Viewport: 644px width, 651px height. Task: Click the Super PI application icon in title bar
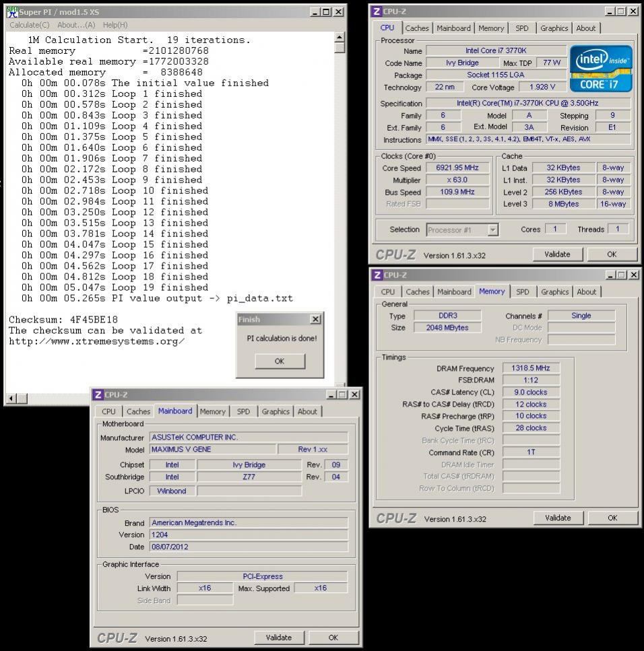pyautogui.click(x=13, y=11)
